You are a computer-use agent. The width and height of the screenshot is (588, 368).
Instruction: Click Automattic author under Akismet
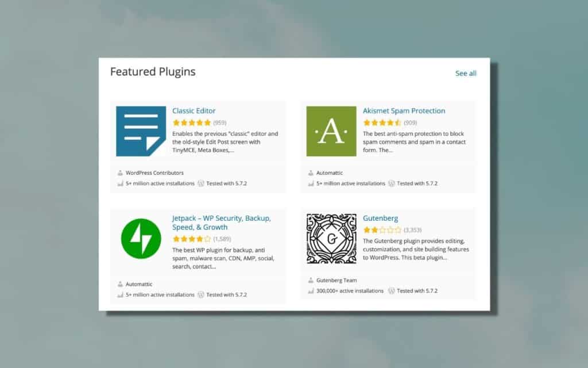click(x=330, y=172)
